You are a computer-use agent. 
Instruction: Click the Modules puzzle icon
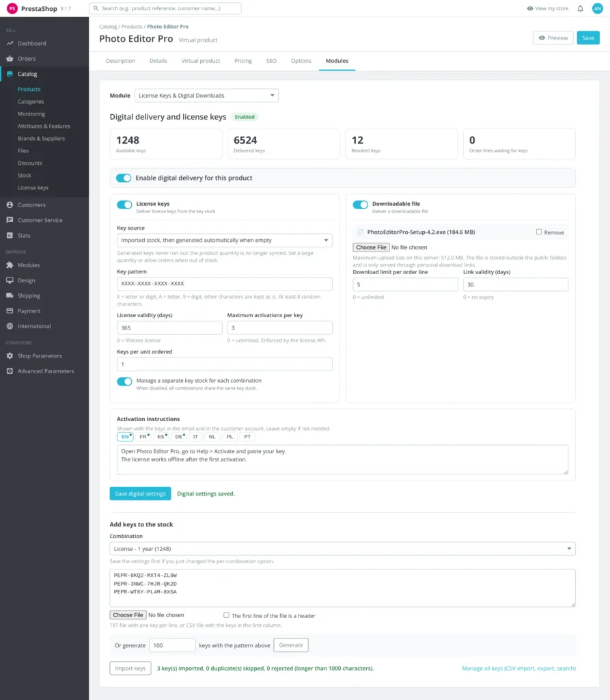(10, 265)
